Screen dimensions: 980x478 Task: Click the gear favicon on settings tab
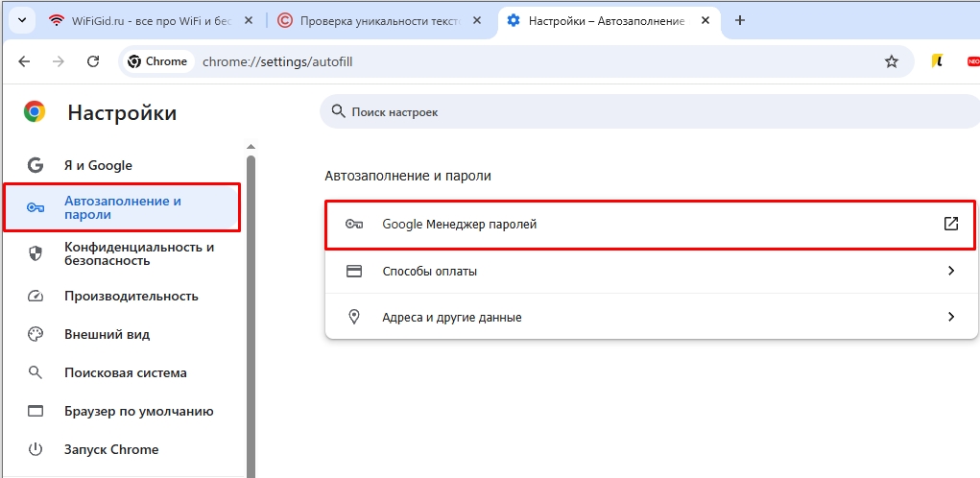click(x=514, y=20)
